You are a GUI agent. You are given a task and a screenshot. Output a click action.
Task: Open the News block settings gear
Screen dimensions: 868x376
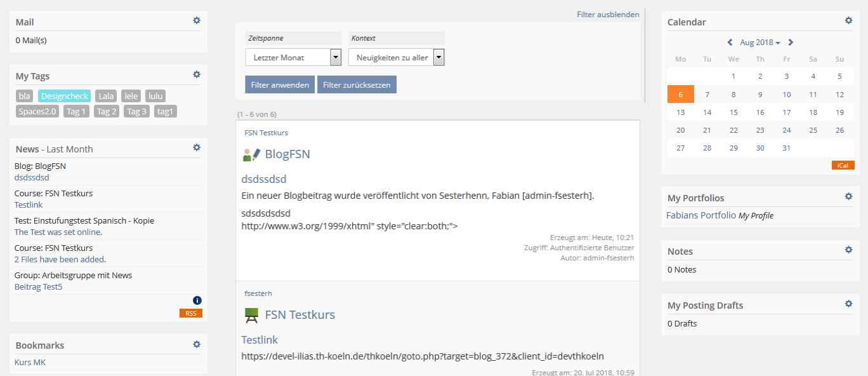click(x=197, y=148)
